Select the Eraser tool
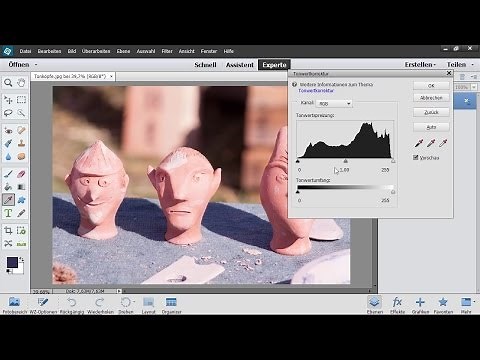480x360 pixels. pyautogui.click(x=21, y=174)
